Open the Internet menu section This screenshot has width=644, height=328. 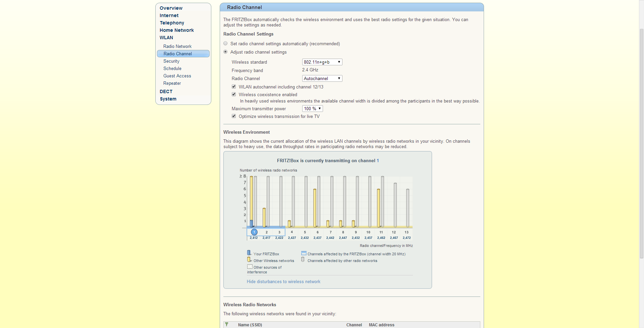coord(169,15)
